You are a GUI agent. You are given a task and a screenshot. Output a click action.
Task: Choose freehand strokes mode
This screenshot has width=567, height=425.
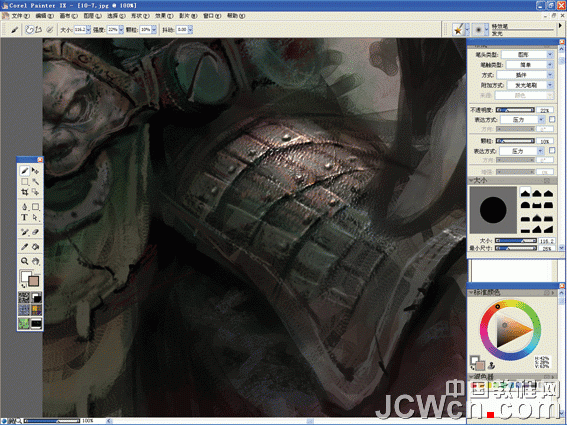click(30, 30)
